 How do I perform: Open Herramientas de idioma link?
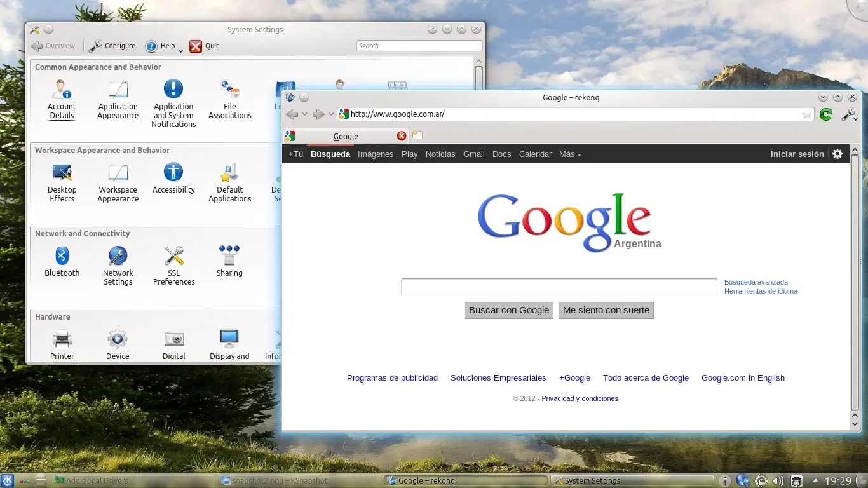(x=761, y=291)
